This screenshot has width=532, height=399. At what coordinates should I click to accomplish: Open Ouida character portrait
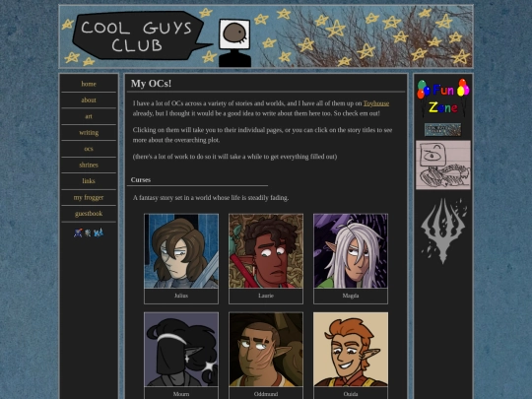point(351,350)
